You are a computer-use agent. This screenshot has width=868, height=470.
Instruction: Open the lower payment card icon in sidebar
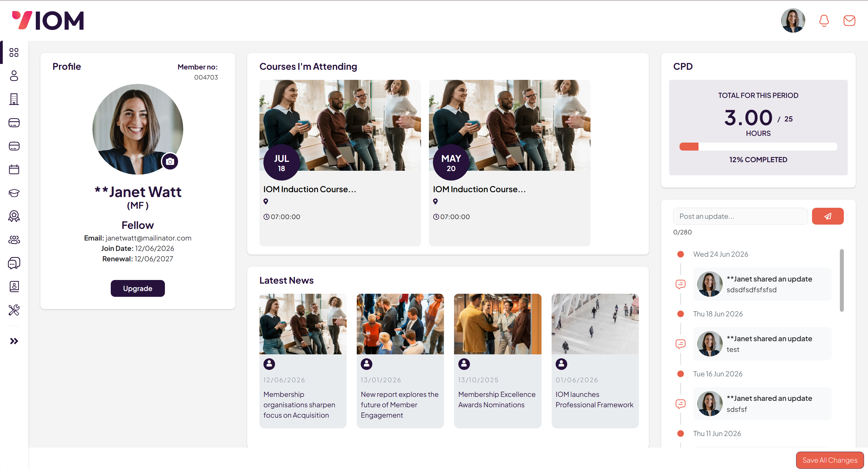(x=14, y=146)
